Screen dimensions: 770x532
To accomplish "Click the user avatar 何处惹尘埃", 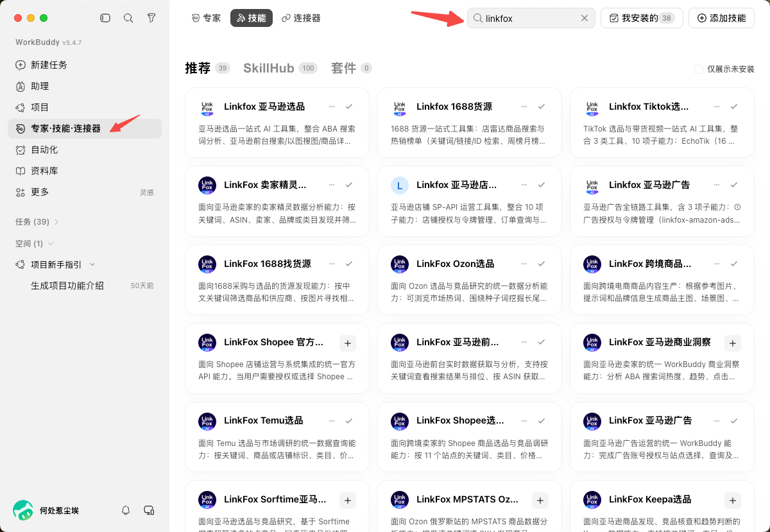I will pyautogui.click(x=23, y=510).
